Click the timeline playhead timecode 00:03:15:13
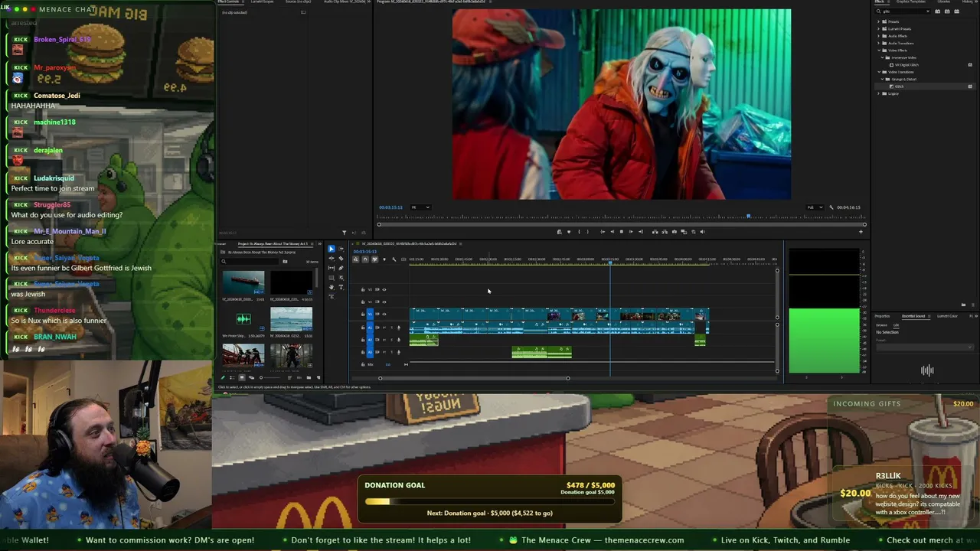 (x=364, y=252)
